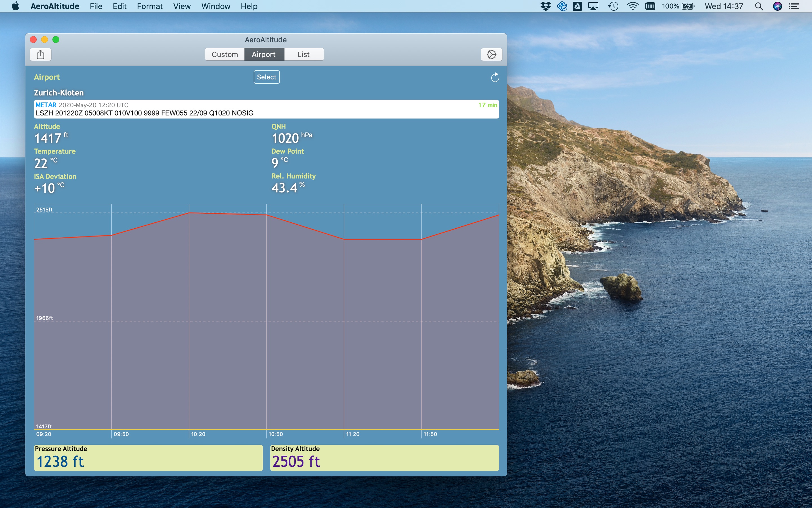
Task: Open Spotlight search
Action: tap(759, 6)
